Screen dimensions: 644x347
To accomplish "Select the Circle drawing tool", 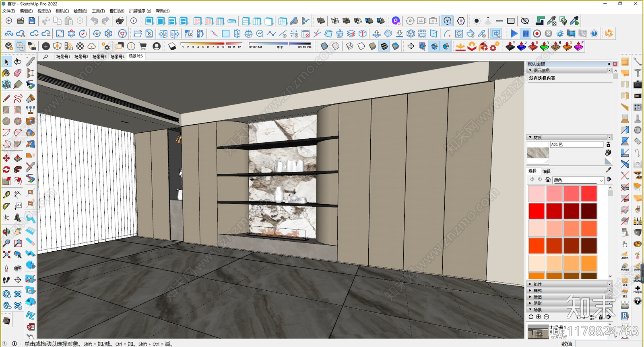I will [6, 121].
